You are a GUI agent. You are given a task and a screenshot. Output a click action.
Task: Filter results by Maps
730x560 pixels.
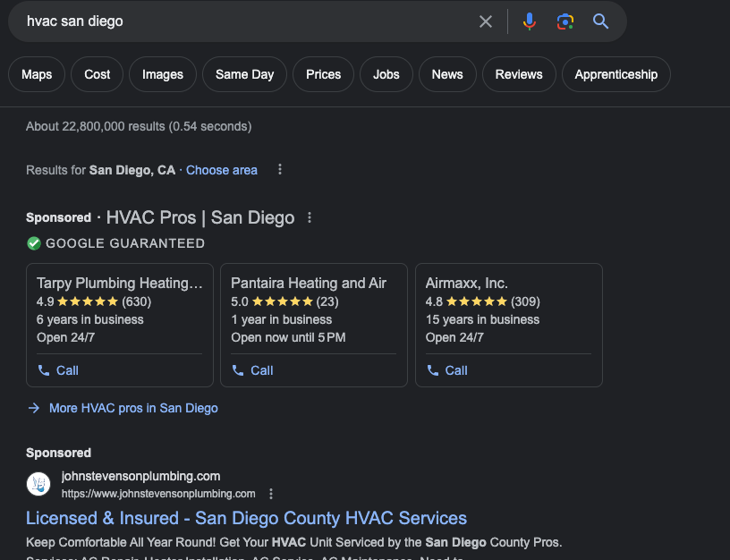point(37,74)
